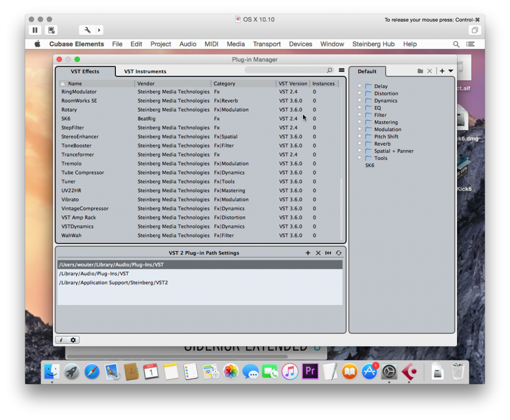
Task: Add a new plug-in collection
Action: [442, 71]
